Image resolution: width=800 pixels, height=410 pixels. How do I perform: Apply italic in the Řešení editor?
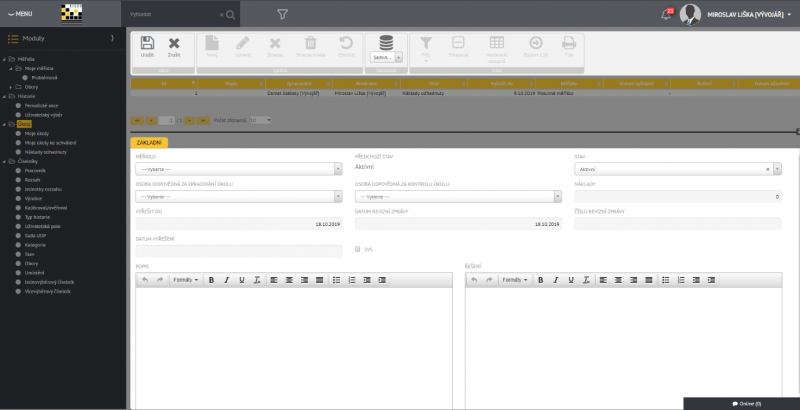(x=557, y=279)
